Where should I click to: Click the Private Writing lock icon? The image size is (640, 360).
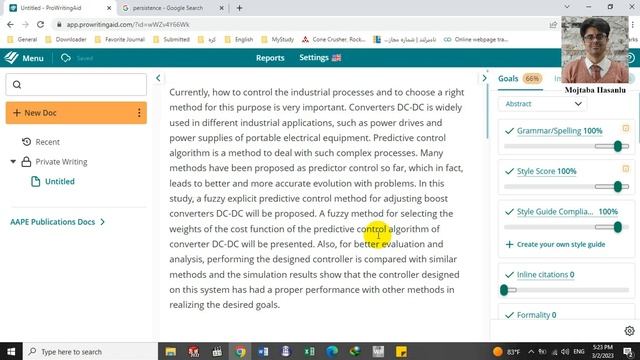26,162
